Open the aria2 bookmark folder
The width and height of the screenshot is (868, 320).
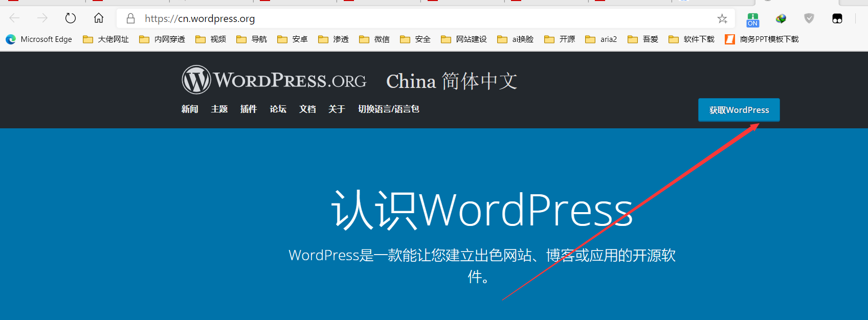point(601,39)
